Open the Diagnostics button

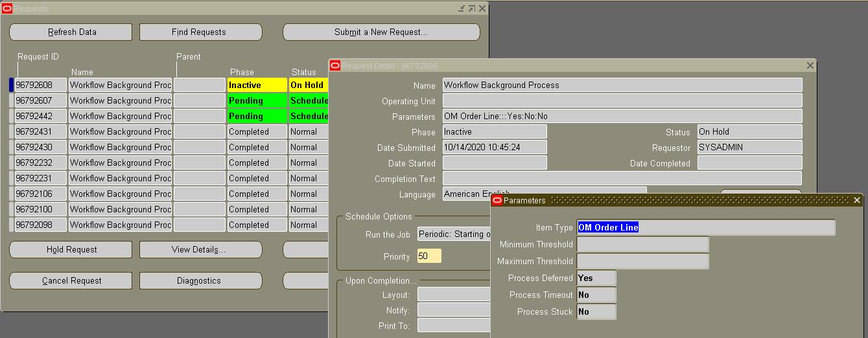[x=201, y=280]
